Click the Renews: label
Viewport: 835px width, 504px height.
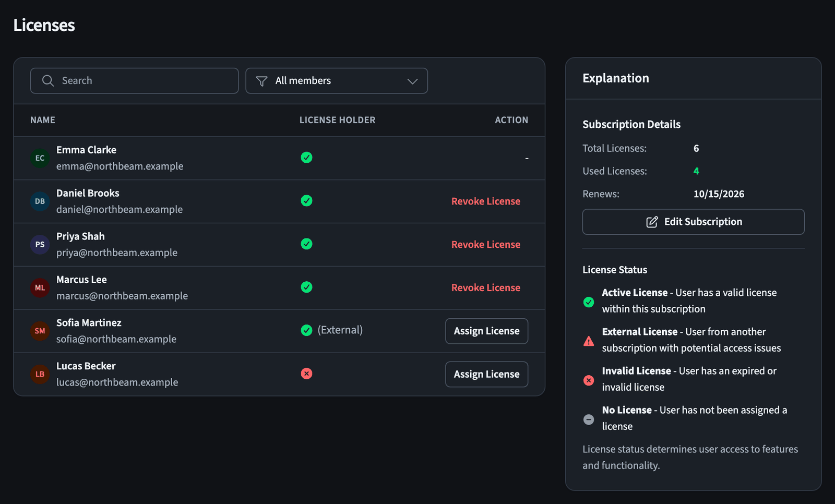[x=601, y=195]
